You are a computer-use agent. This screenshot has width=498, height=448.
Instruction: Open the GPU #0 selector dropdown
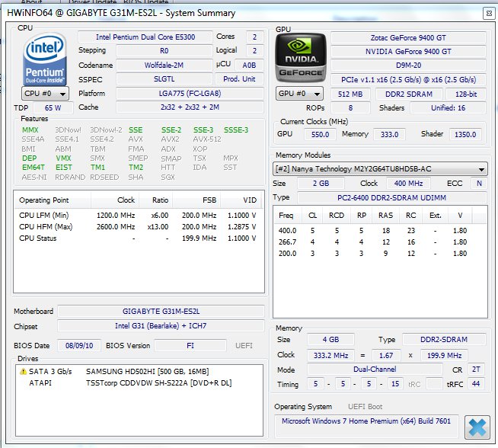(x=299, y=94)
